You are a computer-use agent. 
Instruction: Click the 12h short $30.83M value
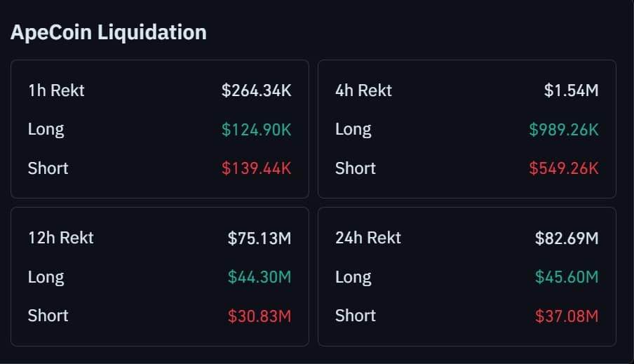[x=259, y=316]
